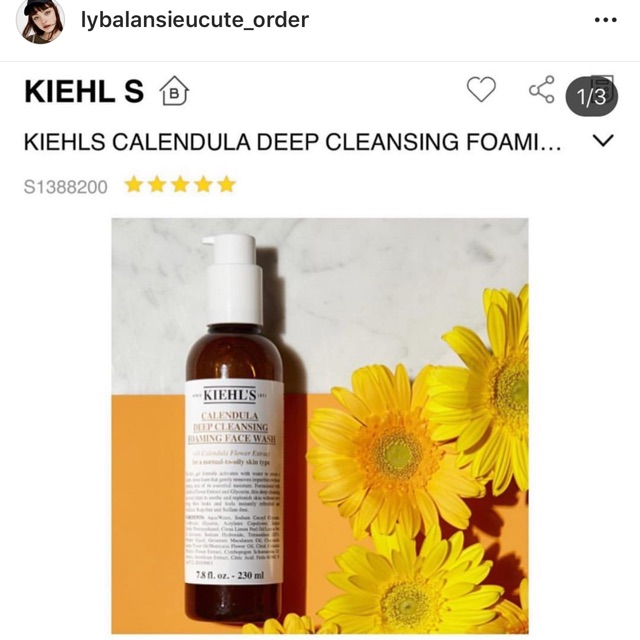Tap the share icon
This screenshot has width=640, height=640.
click(x=542, y=89)
